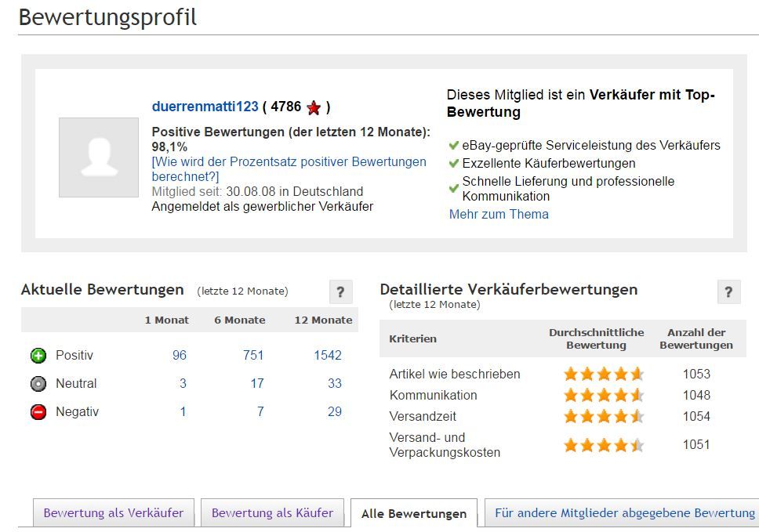Image resolution: width=759 pixels, height=532 pixels.
Task: View 3 neutral ratings for 1 month
Action: 183,384
